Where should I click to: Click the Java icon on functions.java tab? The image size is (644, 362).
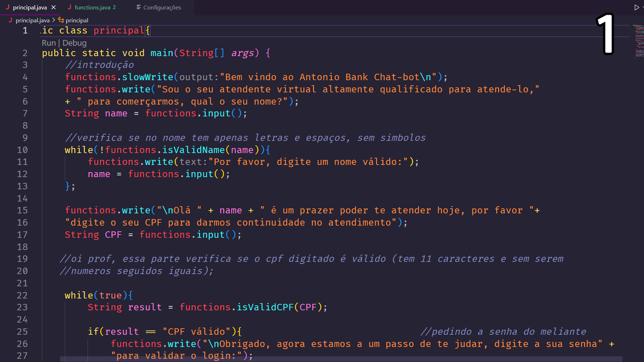[x=69, y=7]
